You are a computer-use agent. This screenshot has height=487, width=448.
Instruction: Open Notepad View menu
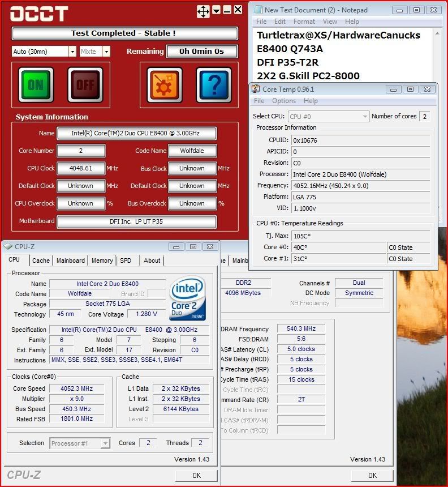pos(330,22)
